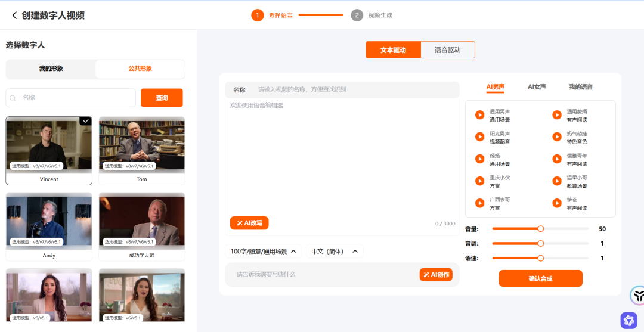The width and height of the screenshot is (644, 332).
Task: Click the orange 查询 button
Action: pos(162,98)
